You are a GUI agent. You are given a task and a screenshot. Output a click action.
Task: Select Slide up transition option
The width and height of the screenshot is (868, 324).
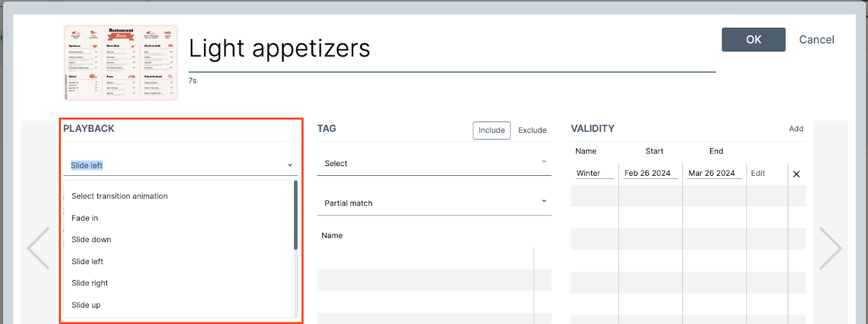86,305
